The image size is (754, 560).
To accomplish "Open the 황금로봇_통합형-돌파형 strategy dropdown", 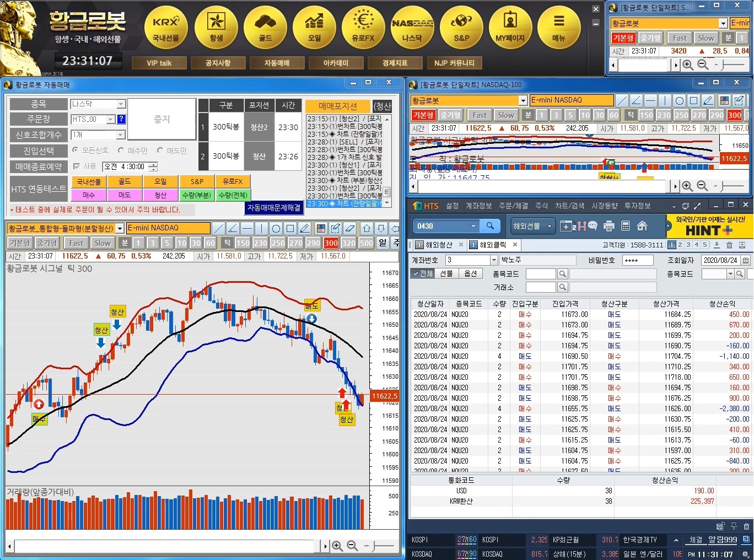I will click(120, 228).
